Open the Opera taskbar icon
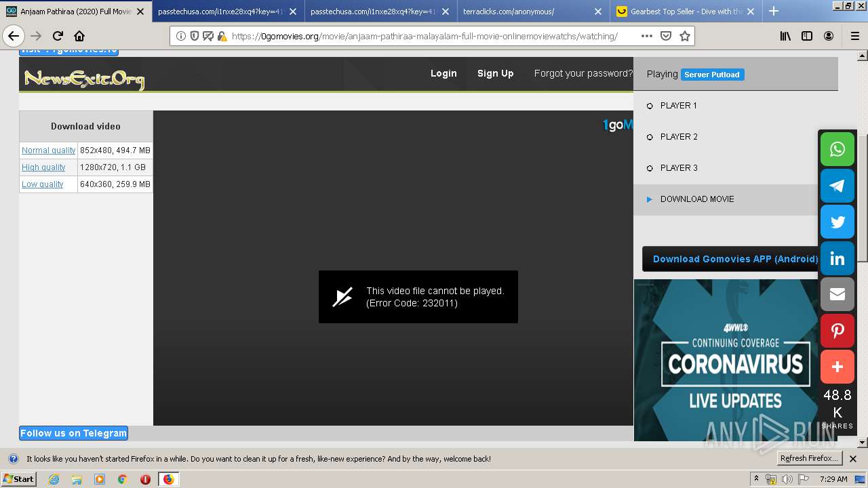 point(145,479)
